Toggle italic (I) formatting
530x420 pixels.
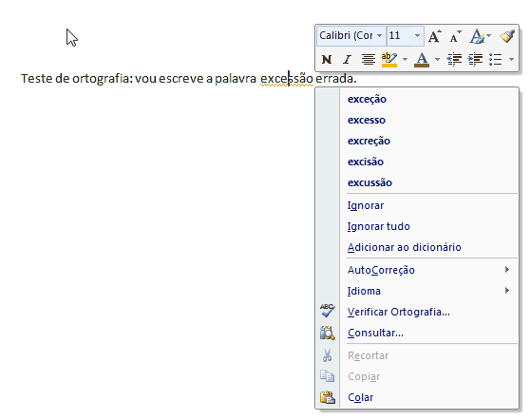pyautogui.click(x=347, y=60)
